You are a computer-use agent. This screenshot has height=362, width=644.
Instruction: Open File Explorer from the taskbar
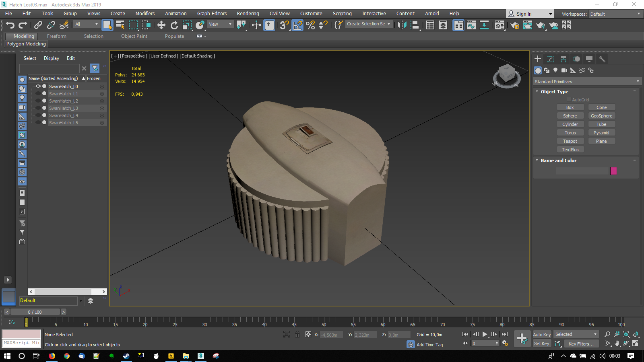point(186,356)
